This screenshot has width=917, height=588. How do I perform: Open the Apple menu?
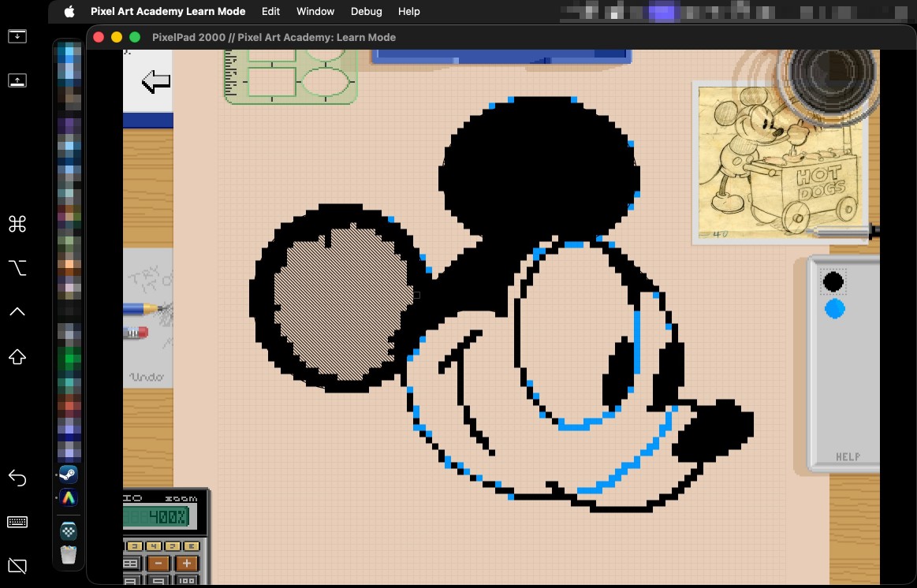(69, 12)
